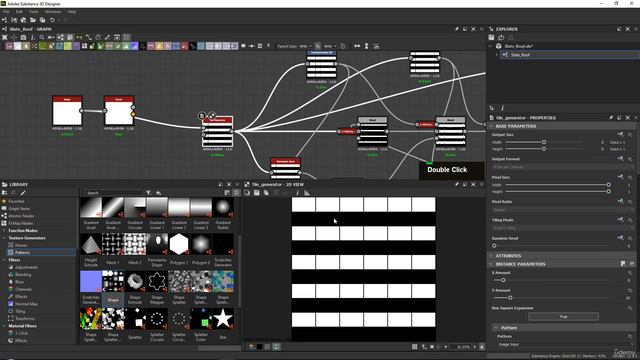
Task: Select the Shape node in graph
Action: [67, 111]
